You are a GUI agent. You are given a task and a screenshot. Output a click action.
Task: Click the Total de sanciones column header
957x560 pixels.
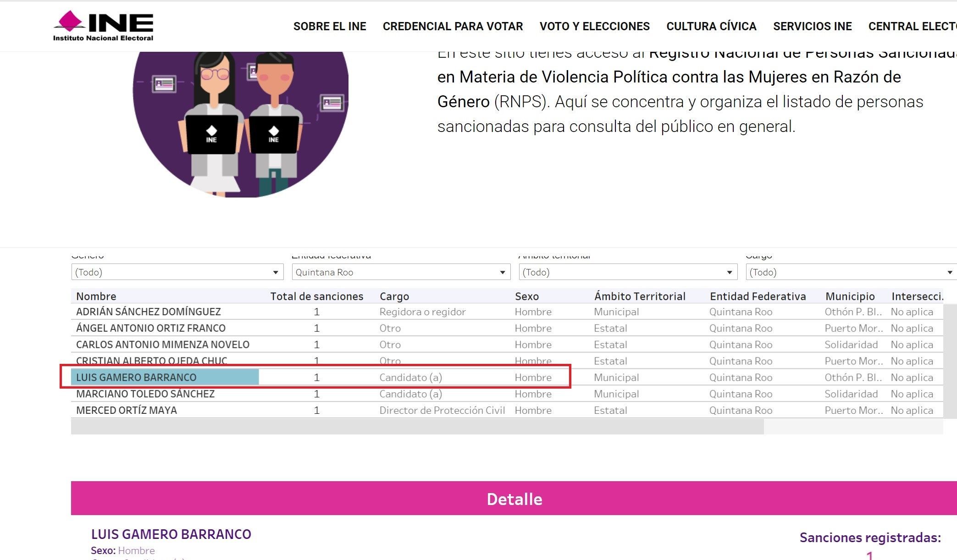coord(316,296)
